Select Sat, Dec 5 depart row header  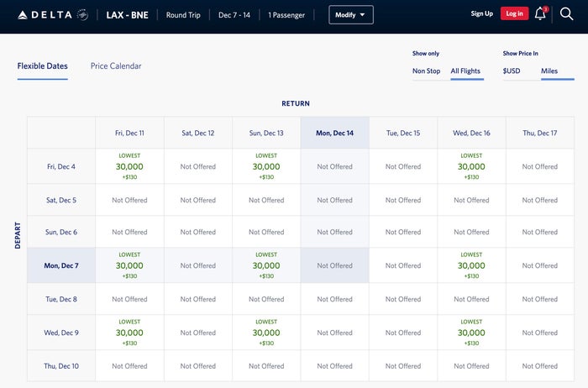pyautogui.click(x=61, y=200)
